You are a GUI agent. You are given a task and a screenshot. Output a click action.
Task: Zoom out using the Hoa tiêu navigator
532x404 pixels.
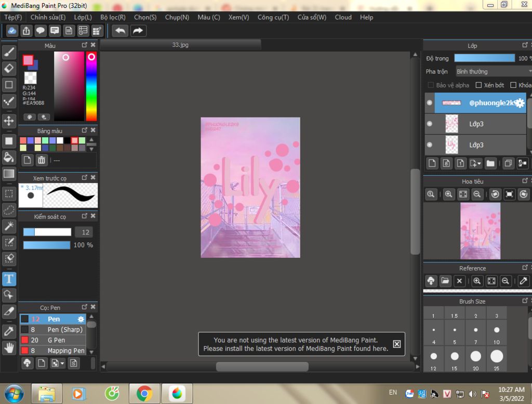click(x=477, y=194)
